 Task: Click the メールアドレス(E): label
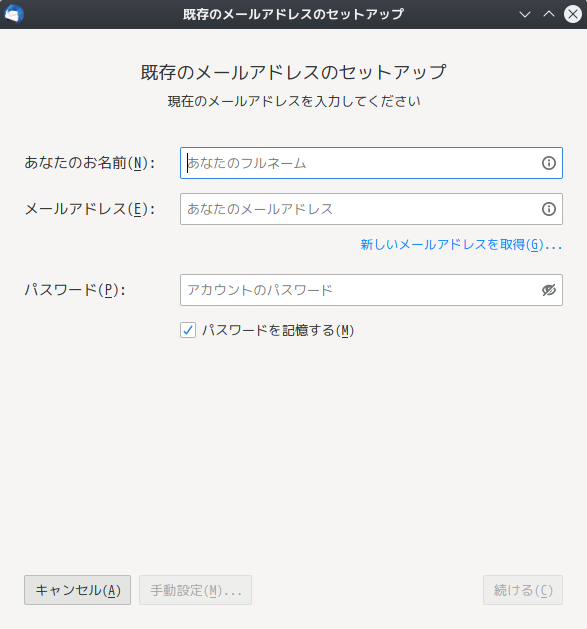(x=89, y=209)
